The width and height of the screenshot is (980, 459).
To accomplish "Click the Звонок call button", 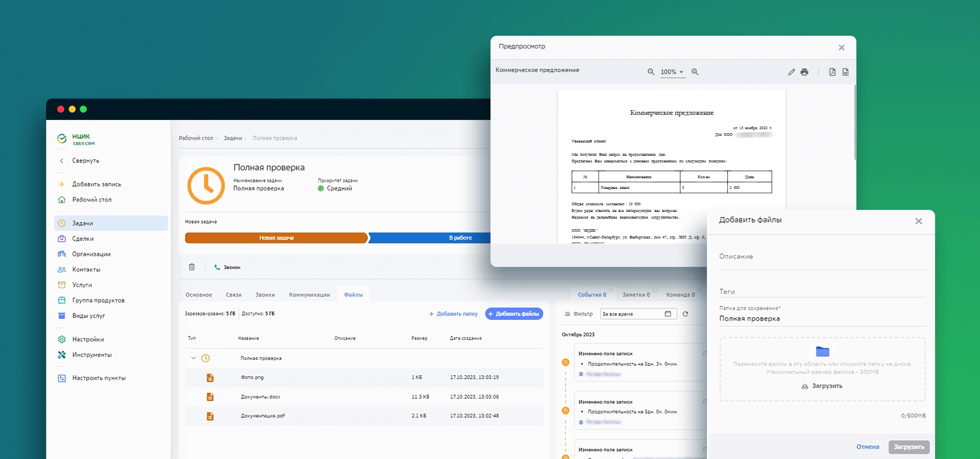I will (x=228, y=267).
